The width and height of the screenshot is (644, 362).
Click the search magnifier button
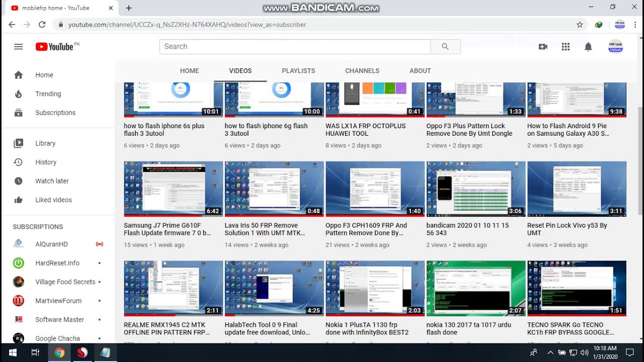445,47
